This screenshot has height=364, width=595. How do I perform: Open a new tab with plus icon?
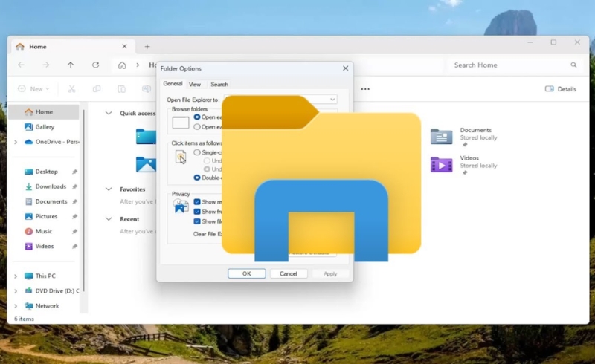[x=147, y=47]
